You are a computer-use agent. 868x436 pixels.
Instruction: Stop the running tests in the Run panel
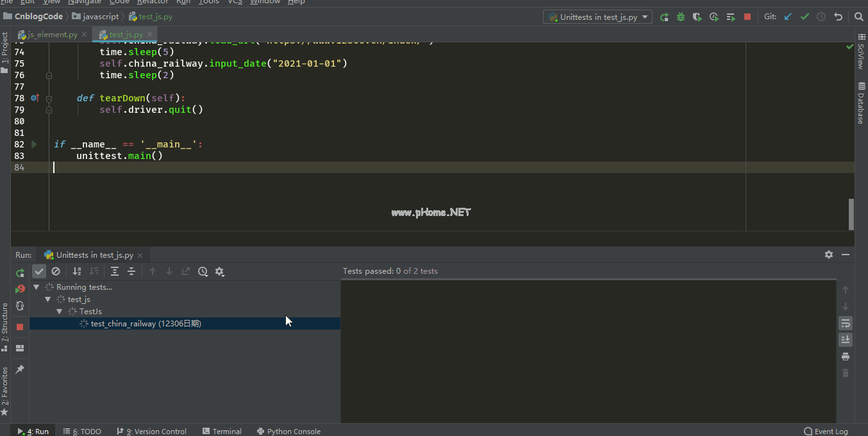point(20,327)
